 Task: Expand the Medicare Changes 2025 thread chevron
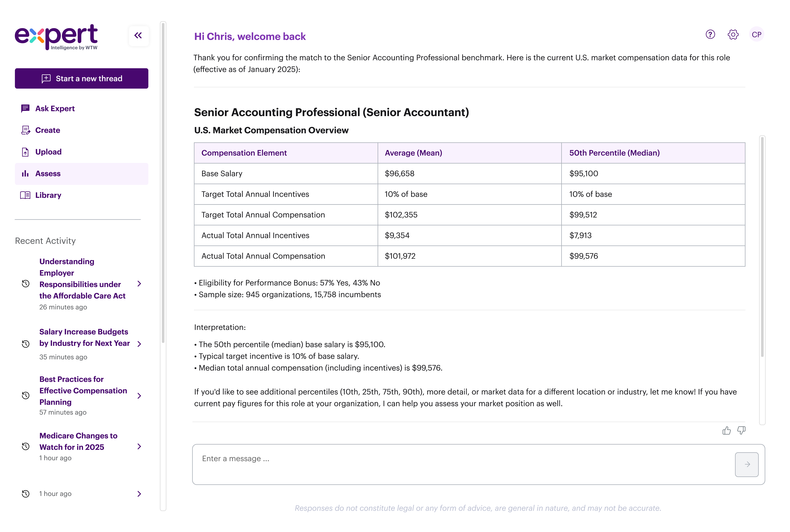139,446
